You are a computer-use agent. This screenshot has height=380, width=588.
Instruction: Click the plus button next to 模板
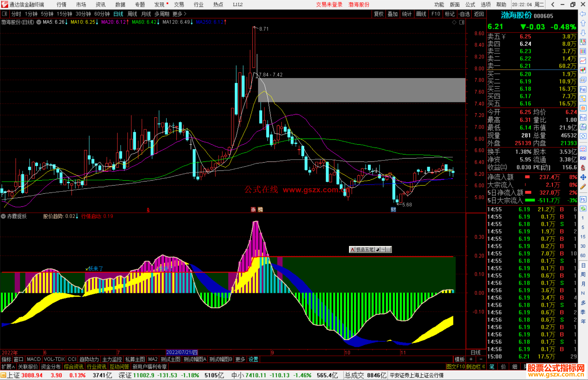[471, 360]
